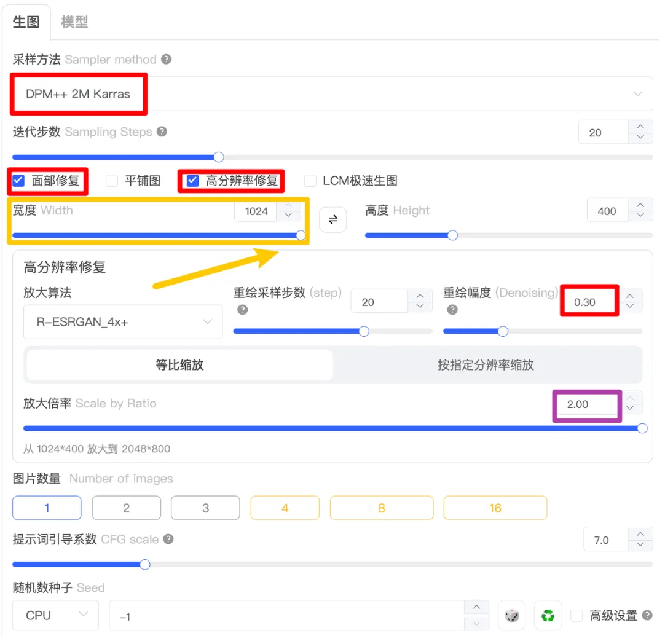
Task: Click the CFG scale slider handle
Action: pyautogui.click(x=145, y=564)
